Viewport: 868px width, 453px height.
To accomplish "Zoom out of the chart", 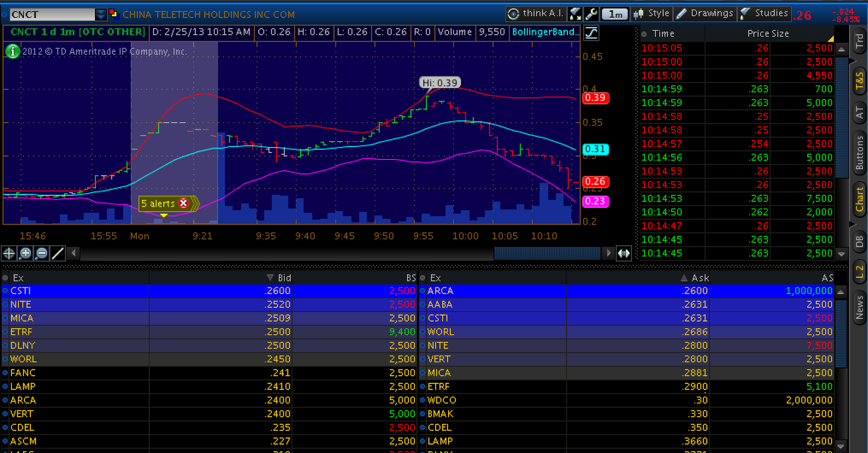I will coord(42,253).
